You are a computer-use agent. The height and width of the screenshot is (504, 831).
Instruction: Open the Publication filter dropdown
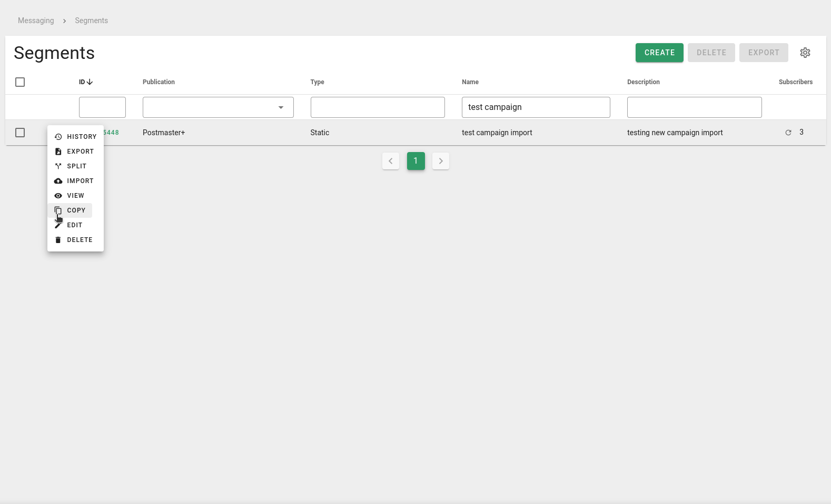tap(218, 107)
